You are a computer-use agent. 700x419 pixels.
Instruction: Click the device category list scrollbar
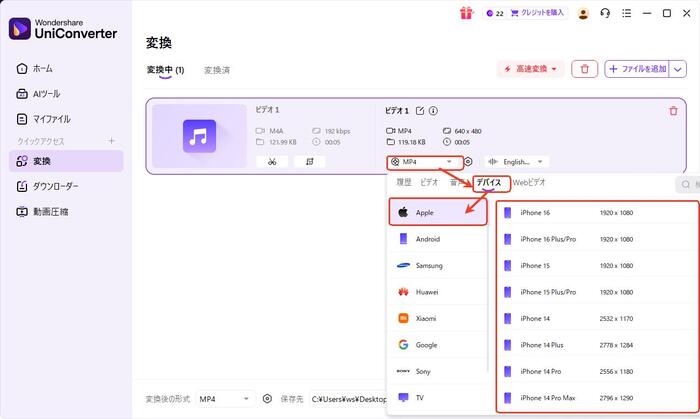point(489,286)
